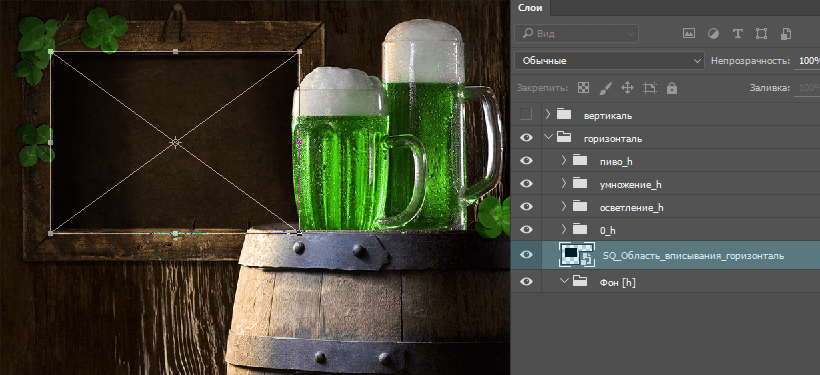Click the Непрозрачность label
Screen dimensions: 820x375
750,61
